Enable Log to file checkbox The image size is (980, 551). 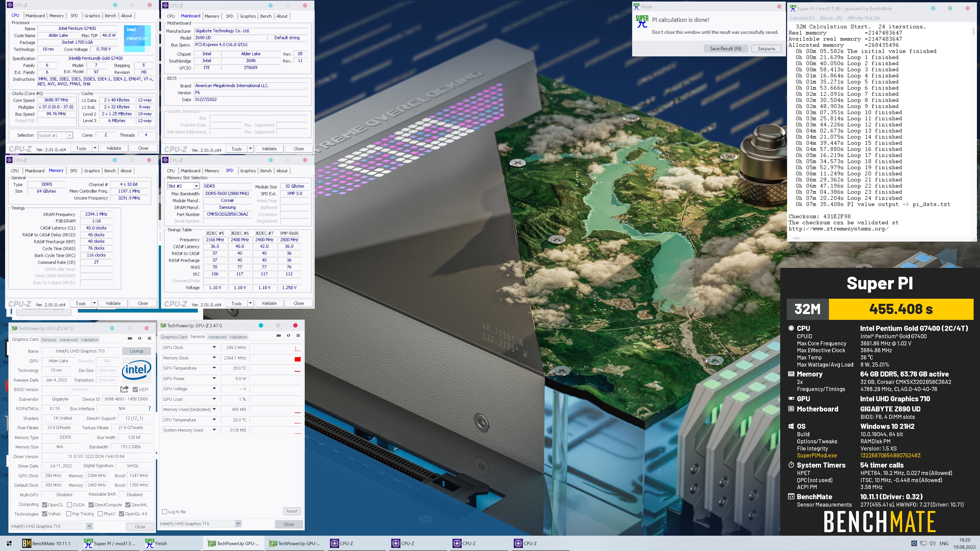[165, 512]
